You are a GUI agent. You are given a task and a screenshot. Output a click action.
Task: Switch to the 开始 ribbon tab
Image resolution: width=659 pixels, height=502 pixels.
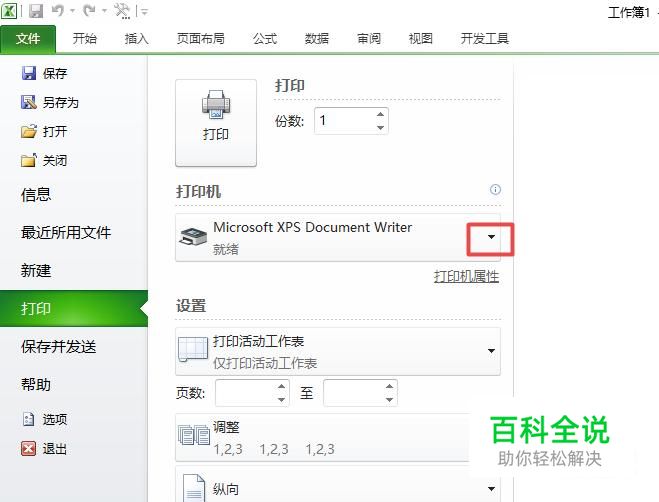click(x=84, y=39)
